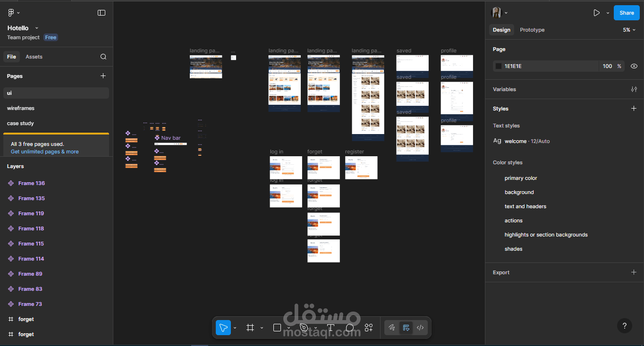Search the file with the magnifier icon

click(103, 57)
